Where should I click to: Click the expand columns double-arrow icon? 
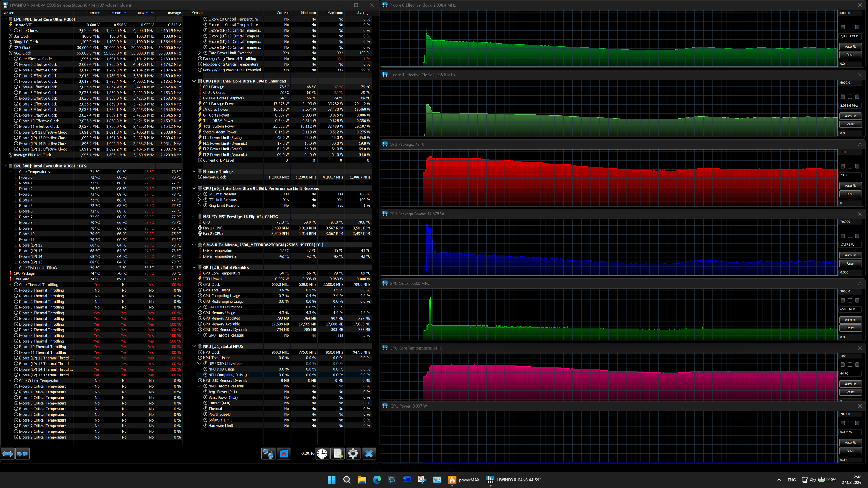click(8, 454)
